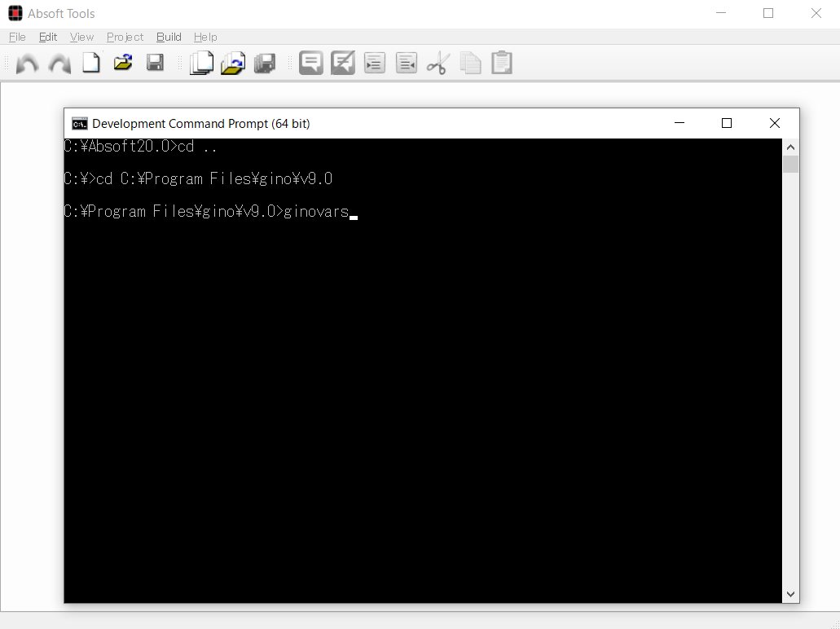The height and width of the screenshot is (629, 840).
Task: Create a new file with blank page icon
Action: (x=91, y=63)
